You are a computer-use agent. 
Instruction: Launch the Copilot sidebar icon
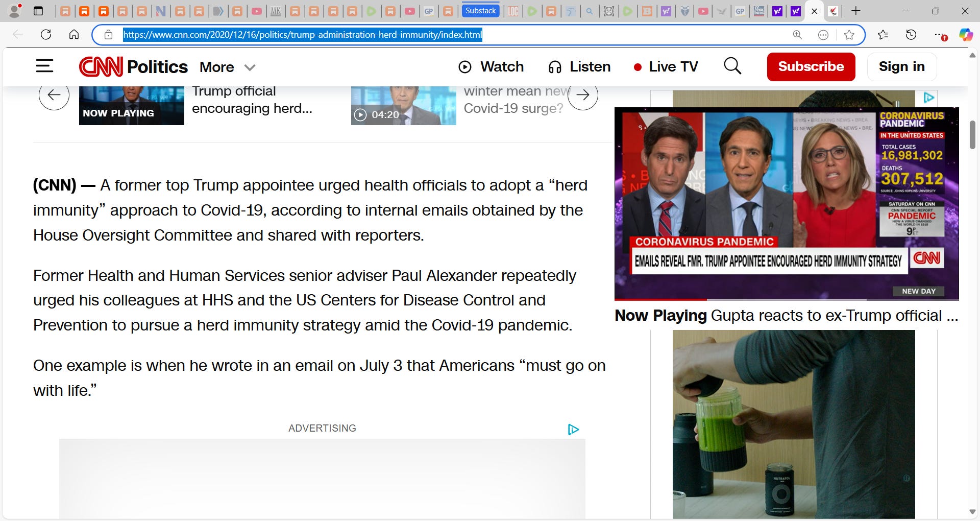coord(966,35)
